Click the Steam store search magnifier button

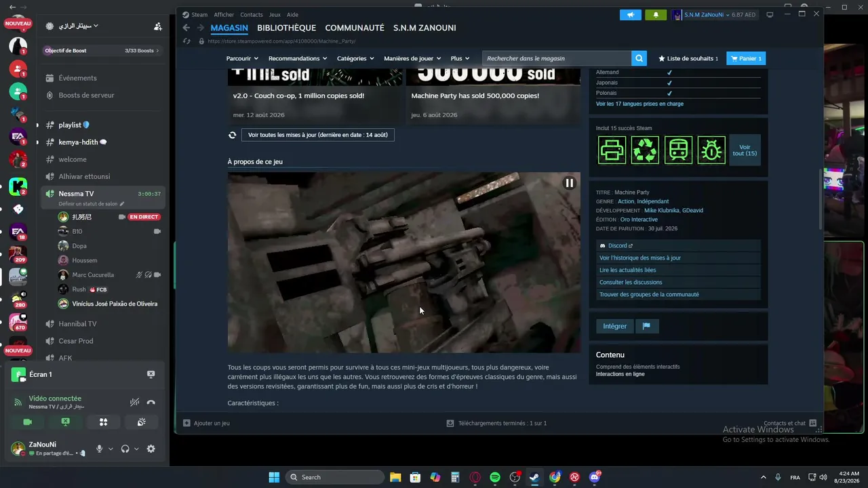pos(639,58)
